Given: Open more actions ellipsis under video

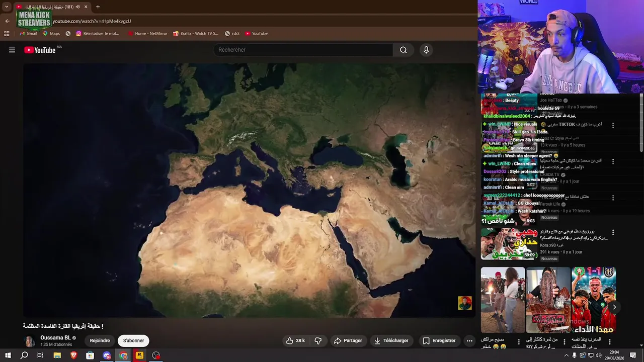Looking at the screenshot, I should click(469, 340).
